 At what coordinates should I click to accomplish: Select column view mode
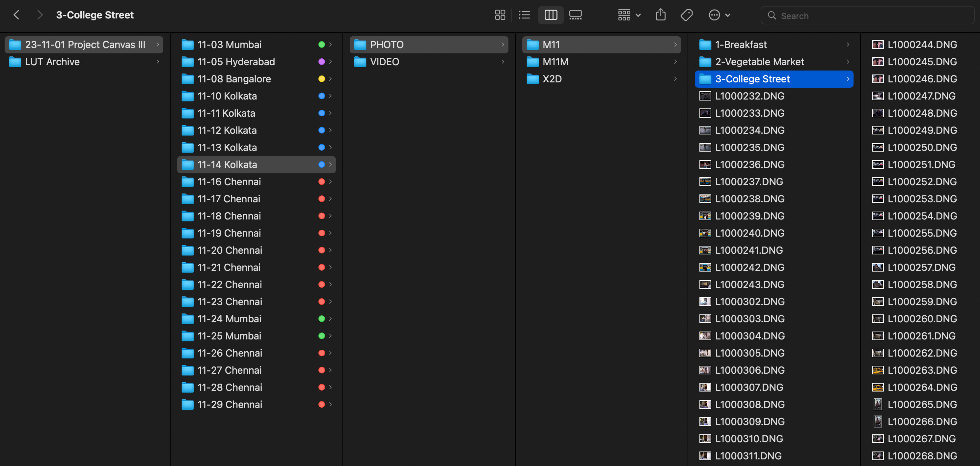click(x=551, y=15)
